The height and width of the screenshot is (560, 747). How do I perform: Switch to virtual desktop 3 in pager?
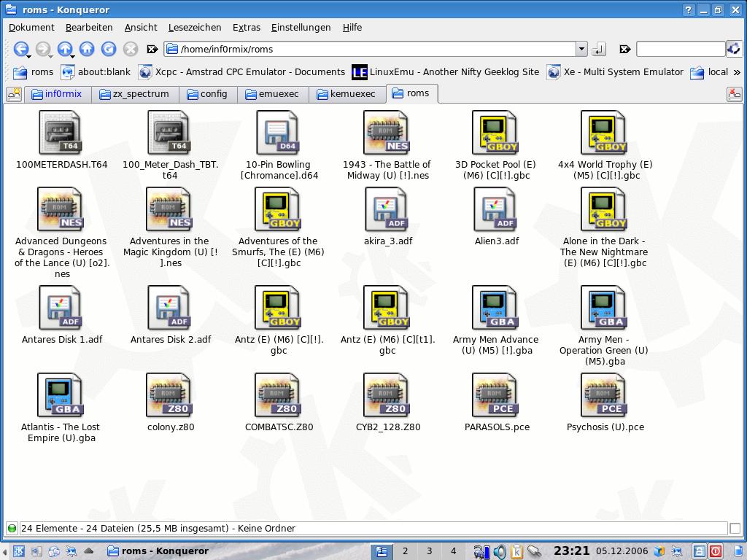[x=429, y=551]
